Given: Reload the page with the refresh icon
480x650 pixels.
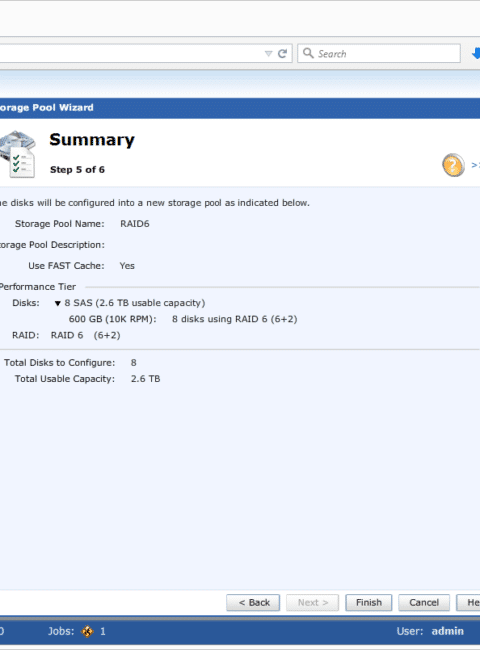Looking at the screenshot, I should (x=282, y=53).
